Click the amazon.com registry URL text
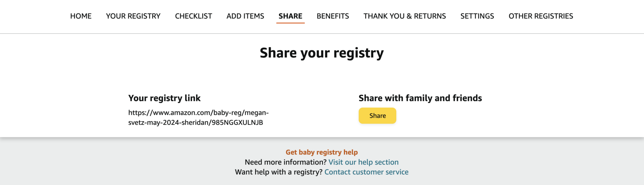 (198, 113)
